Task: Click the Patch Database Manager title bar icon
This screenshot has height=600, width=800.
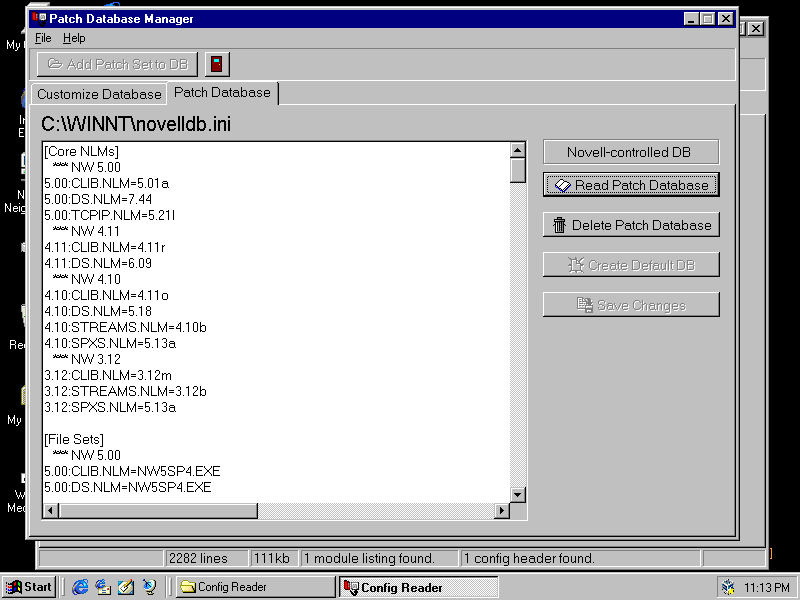Action: [x=39, y=19]
